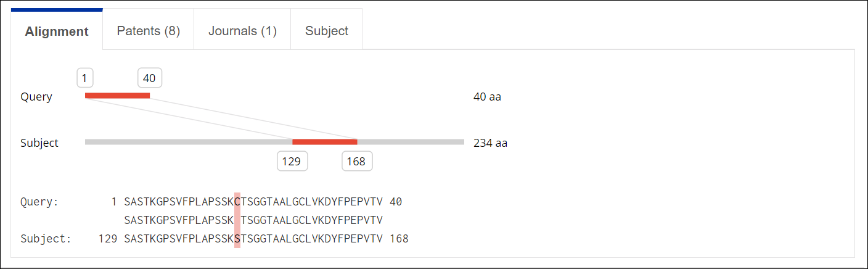Screen dimensions: 868x269
Task: Click the highlighted mismatch S in Subject sequence
Action: point(237,239)
